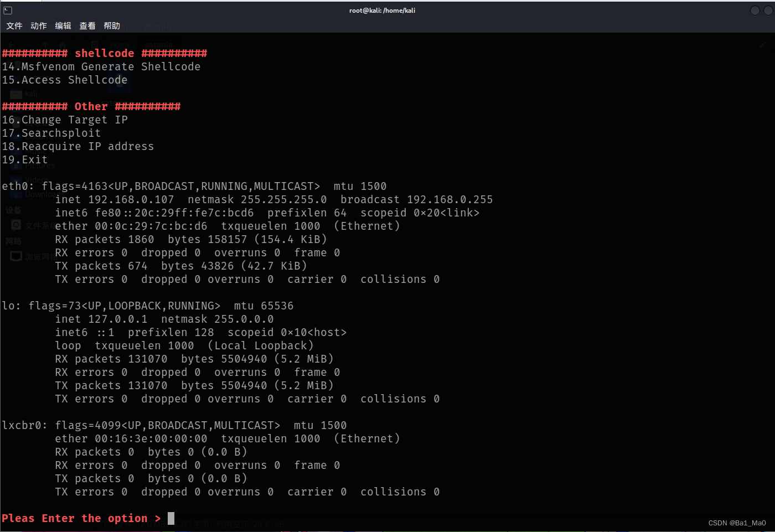775x532 pixels.
Task: Click the IP address 192.168.0.107
Action: (131, 199)
